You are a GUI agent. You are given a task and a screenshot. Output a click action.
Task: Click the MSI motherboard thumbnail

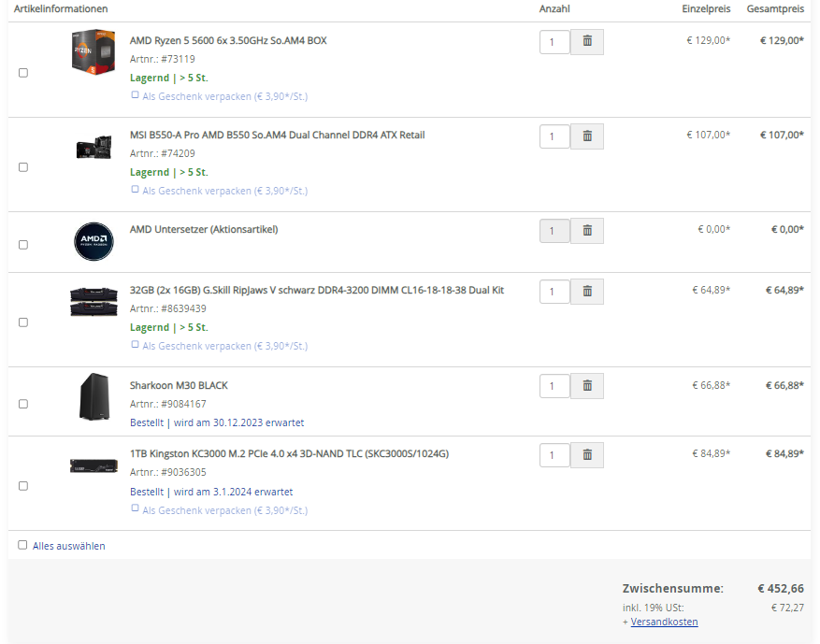coord(94,147)
